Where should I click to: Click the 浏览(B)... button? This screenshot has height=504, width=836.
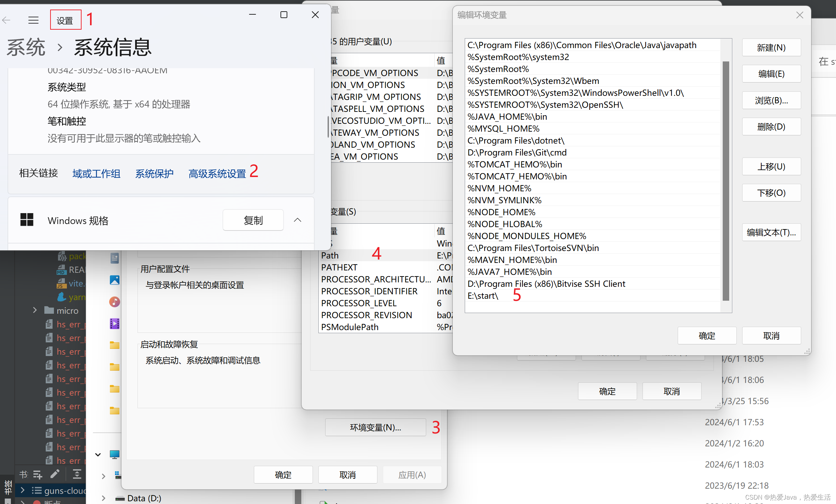click(771, 100)
